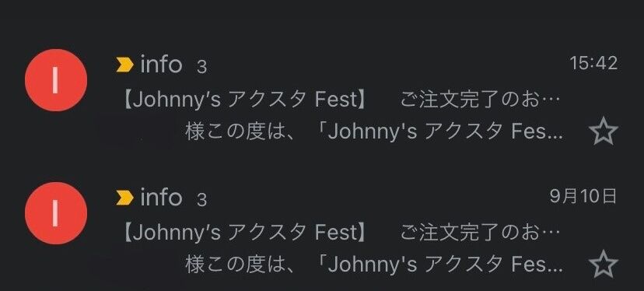Open ご注文完了のお… text in second email
Image resolution: width=644 pixels, height=291 pixels.
[x=481, y=233]
